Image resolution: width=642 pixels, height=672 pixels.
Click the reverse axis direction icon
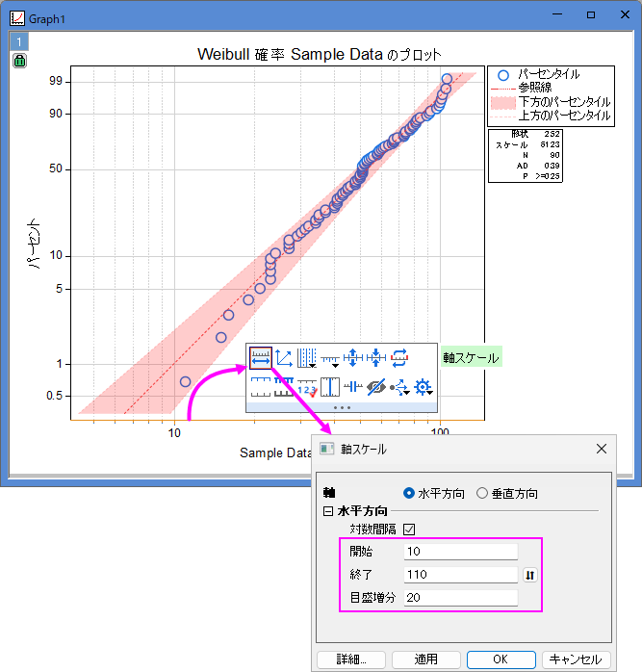[399, 357]
